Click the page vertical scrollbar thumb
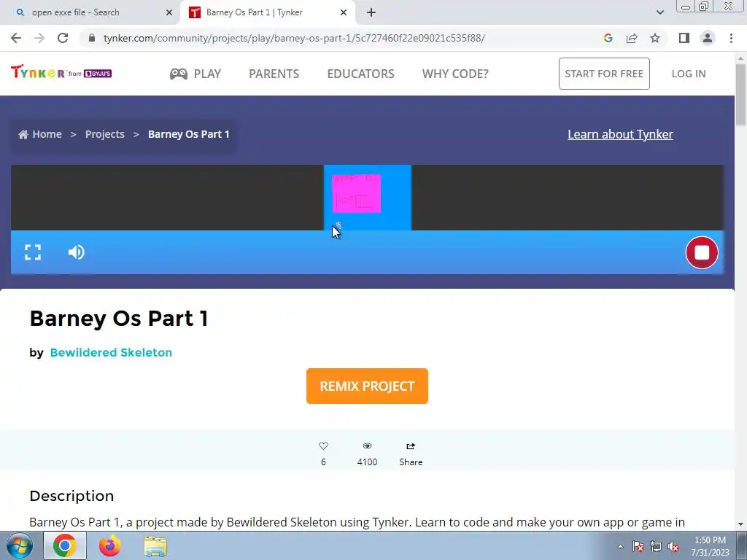 740,95
